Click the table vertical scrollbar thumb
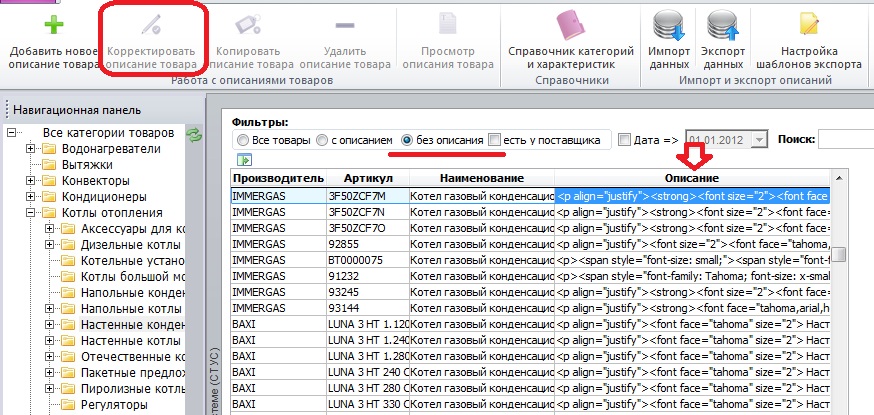The width and height of the screenshot is (874, 415). point(838,254)
